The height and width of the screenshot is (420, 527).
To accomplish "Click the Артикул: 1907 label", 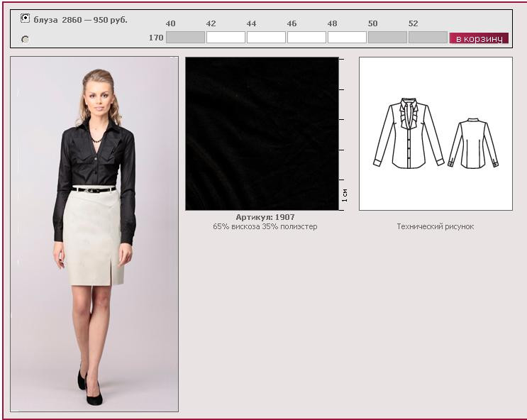I will coord(265,217).
